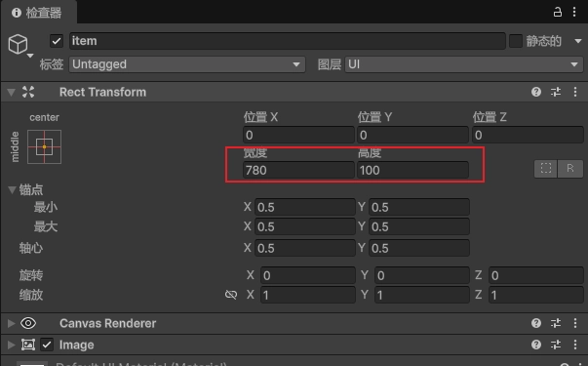Open the static flags dropdown arrow

pos(578,41)
